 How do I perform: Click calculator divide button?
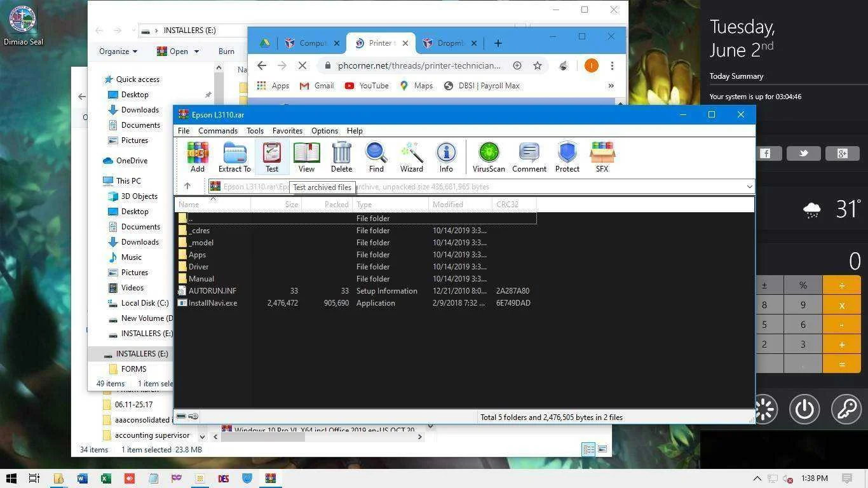coord(842,285)
